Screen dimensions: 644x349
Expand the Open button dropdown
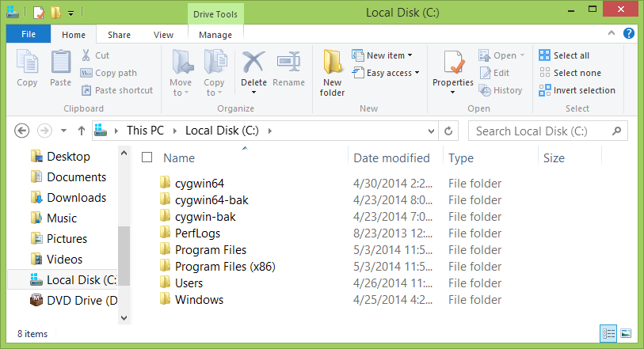point(523,55)
